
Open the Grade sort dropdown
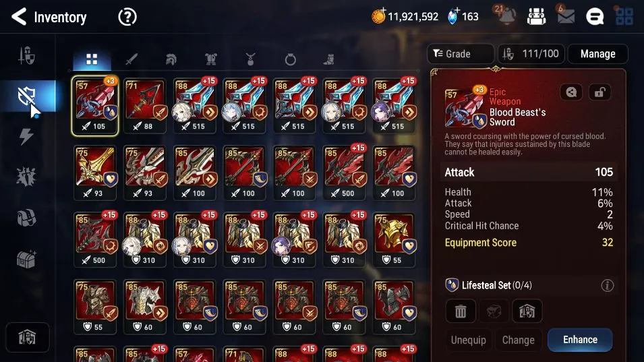[x=461, y=54]
